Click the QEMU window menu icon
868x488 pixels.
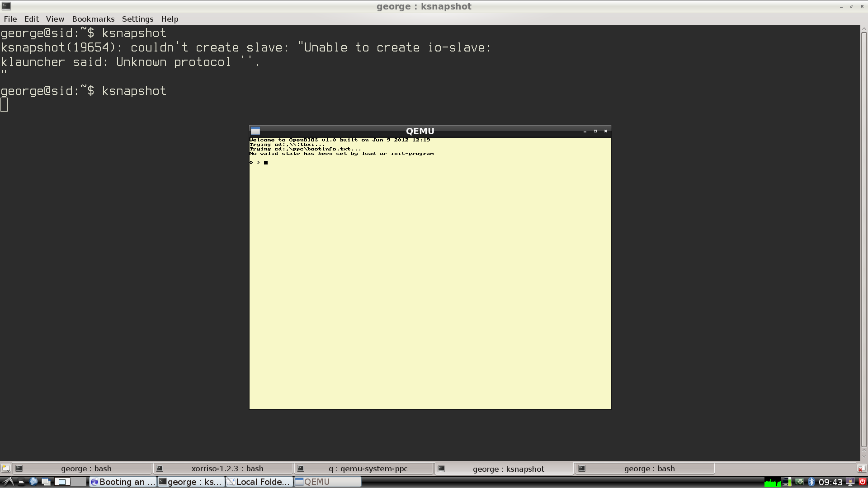click(255, 131)
